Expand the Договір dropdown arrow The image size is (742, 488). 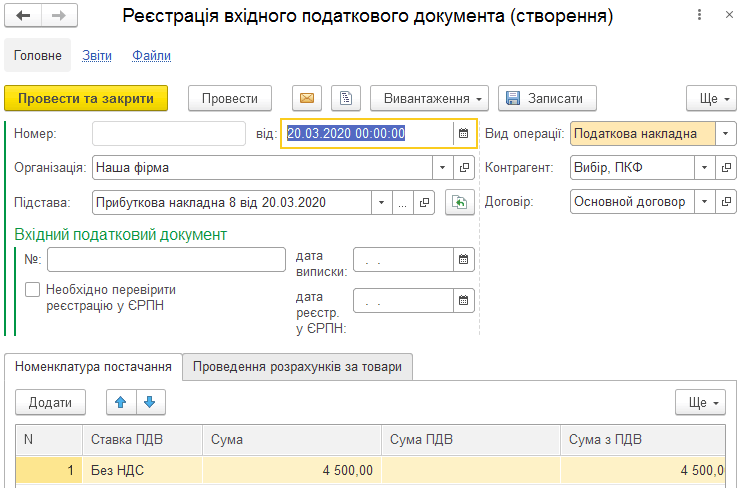704,202
